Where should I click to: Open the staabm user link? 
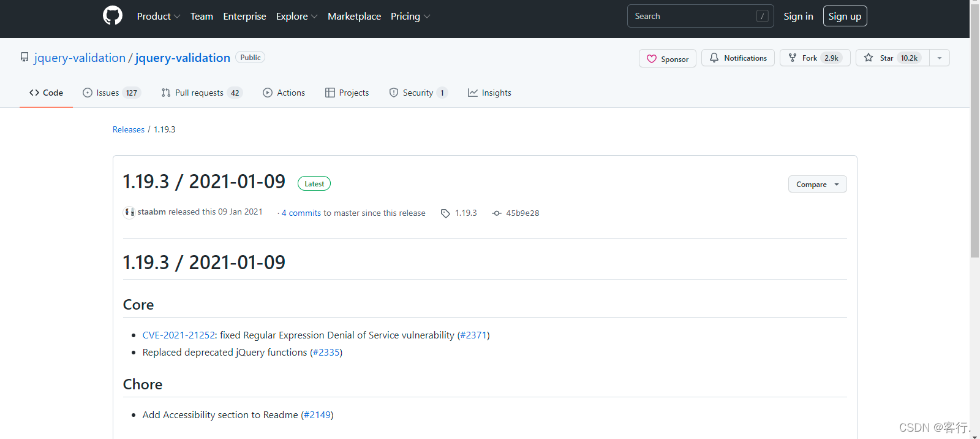coord(151,212)
